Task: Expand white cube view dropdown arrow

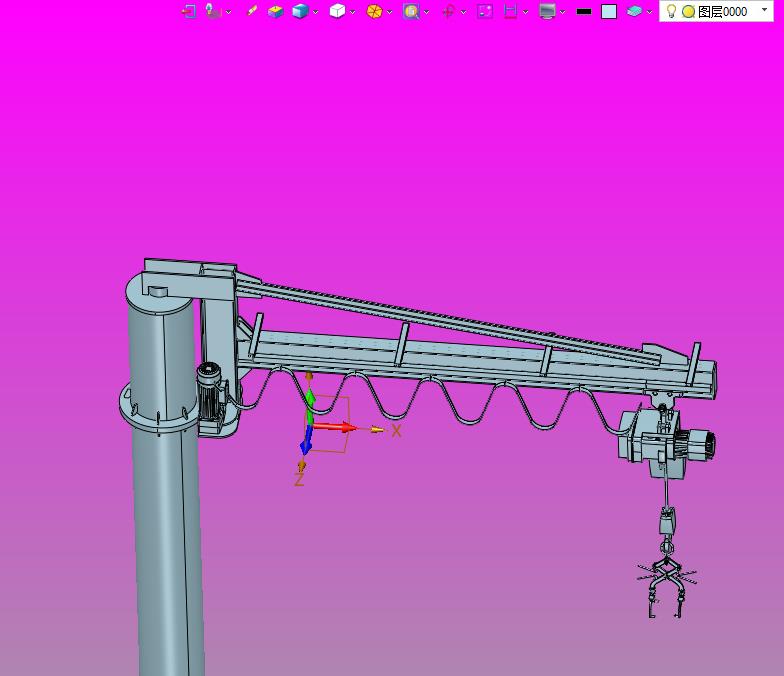Action: pyautogui.click(x=352, y=12)
